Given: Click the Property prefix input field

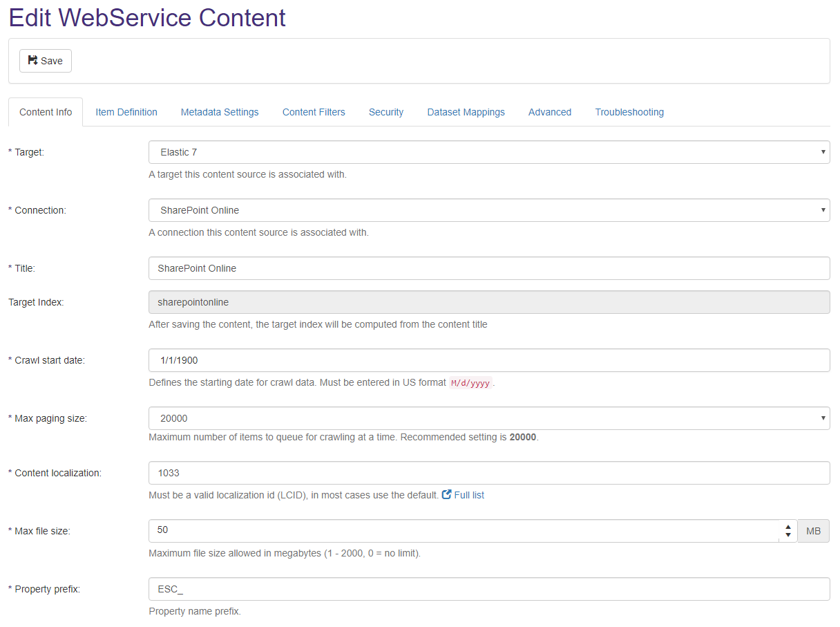Looking at the screenshot, I should (x=488, y=589).
